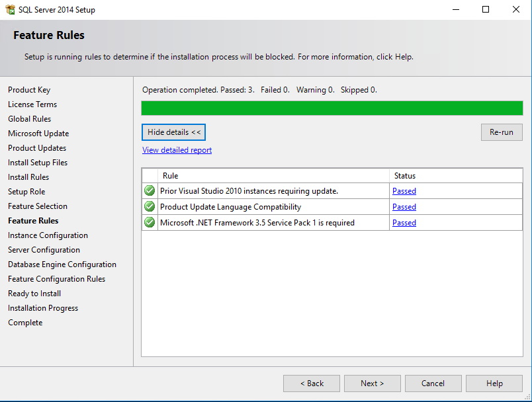Screen dimensions: 532x402
Task: Click green check icon for Language Compatibility rule
Action: tap(150, 206)
